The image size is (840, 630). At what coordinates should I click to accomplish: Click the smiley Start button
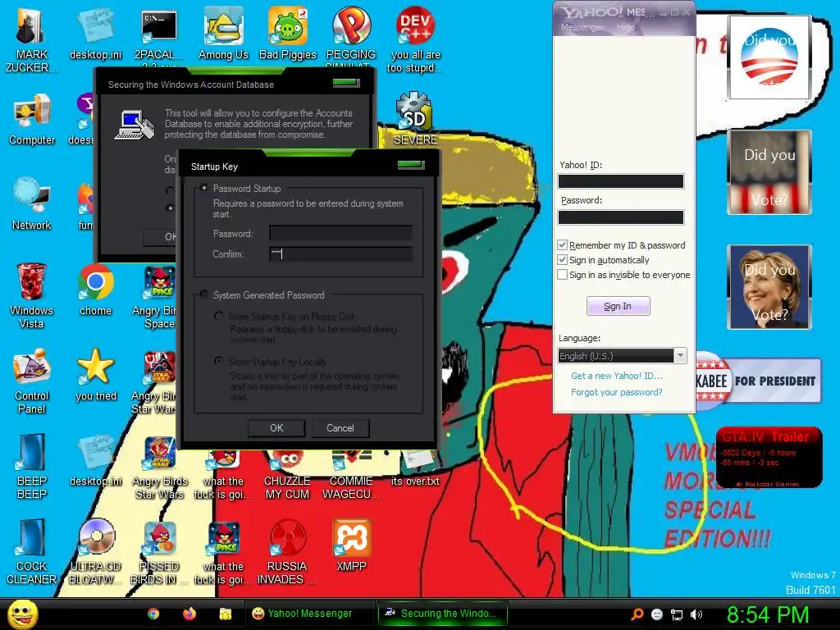coord(23,614)
